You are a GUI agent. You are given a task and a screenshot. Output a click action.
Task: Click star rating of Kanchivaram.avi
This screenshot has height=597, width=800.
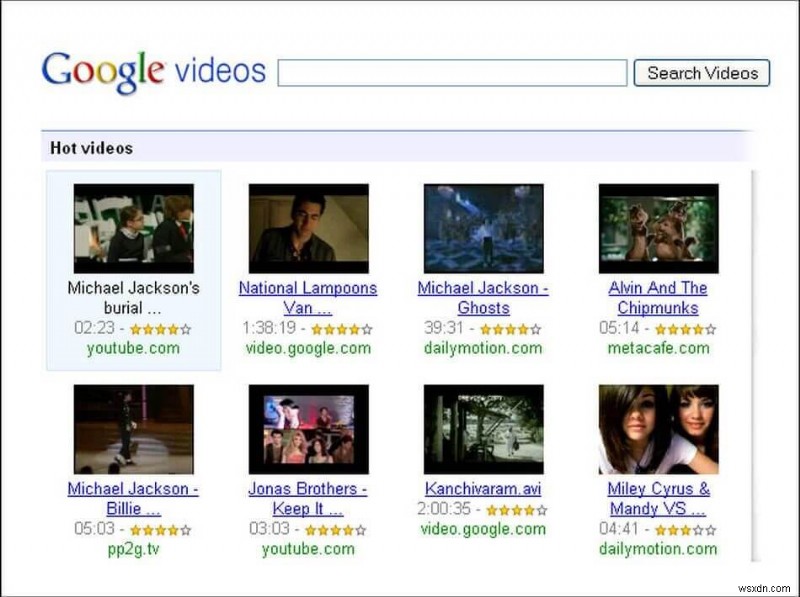[517, 510]
